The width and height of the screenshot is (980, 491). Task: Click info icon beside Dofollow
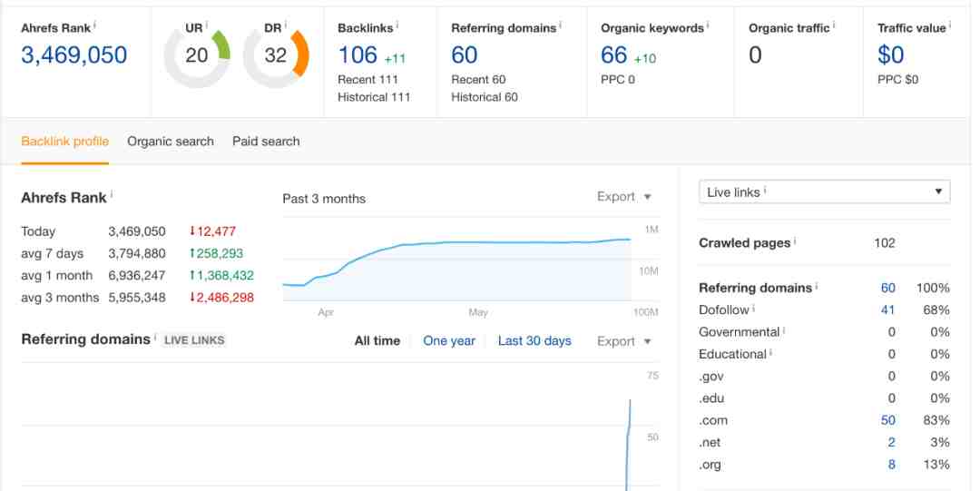tap(754, 307)
